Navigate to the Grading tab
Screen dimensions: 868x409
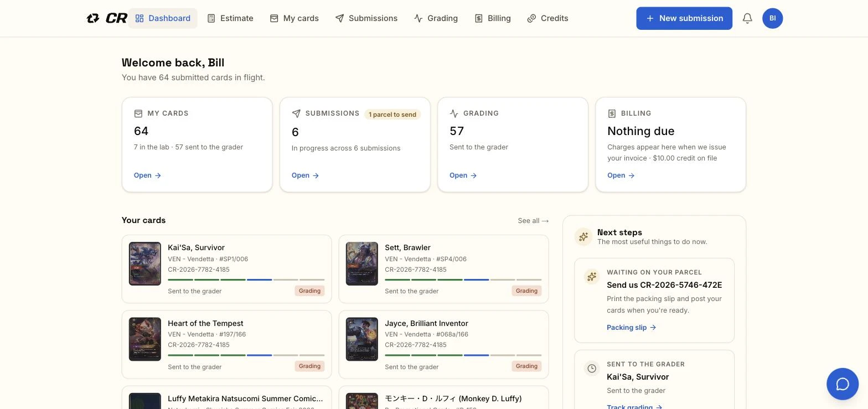(436, 18)
